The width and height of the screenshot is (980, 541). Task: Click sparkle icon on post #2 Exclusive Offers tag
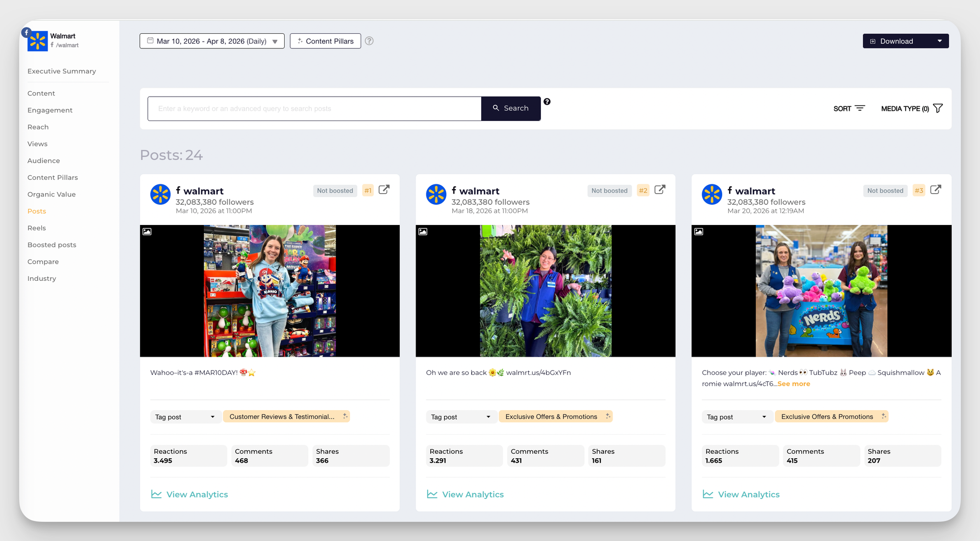[608, 416]
